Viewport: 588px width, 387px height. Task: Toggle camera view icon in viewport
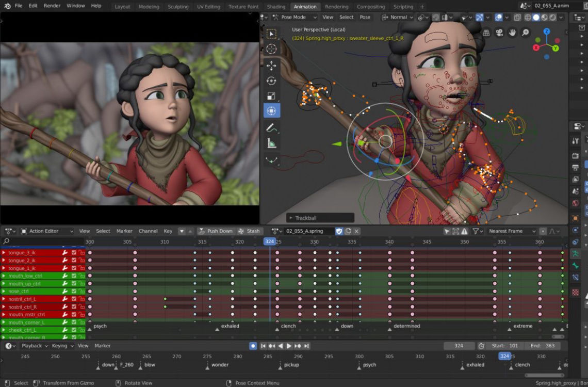coord(499,33)
